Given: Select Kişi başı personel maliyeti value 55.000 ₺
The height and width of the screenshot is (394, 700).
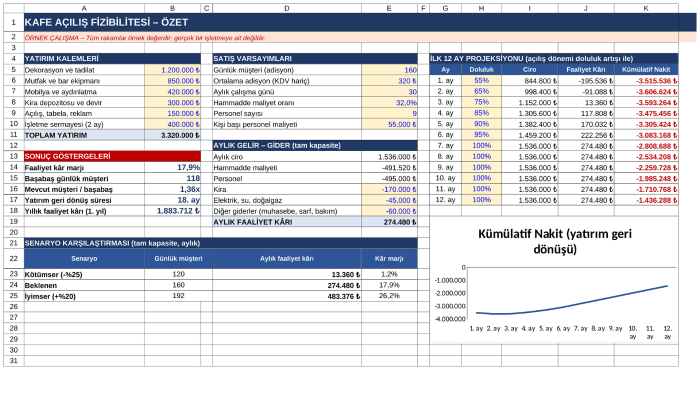Looking at the screenshot, I should (389, 124).
